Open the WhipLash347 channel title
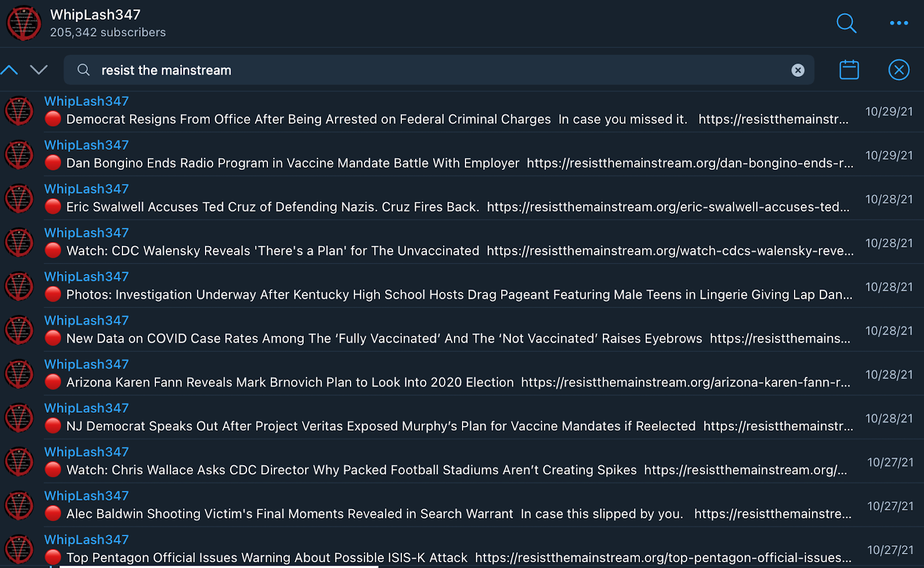The image size is (924, 568). 95,15
